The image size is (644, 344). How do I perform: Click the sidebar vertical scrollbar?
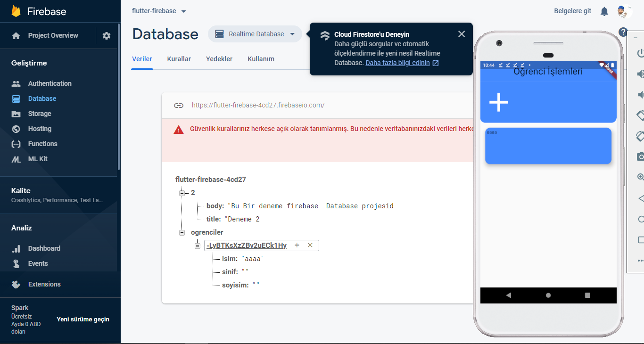point(119,97)
